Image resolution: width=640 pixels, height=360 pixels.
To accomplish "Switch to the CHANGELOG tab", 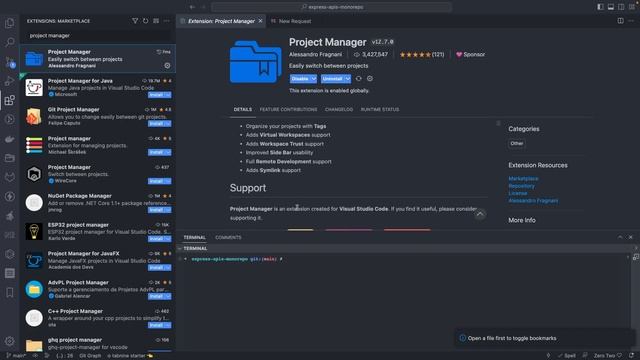I will (339, 109).
